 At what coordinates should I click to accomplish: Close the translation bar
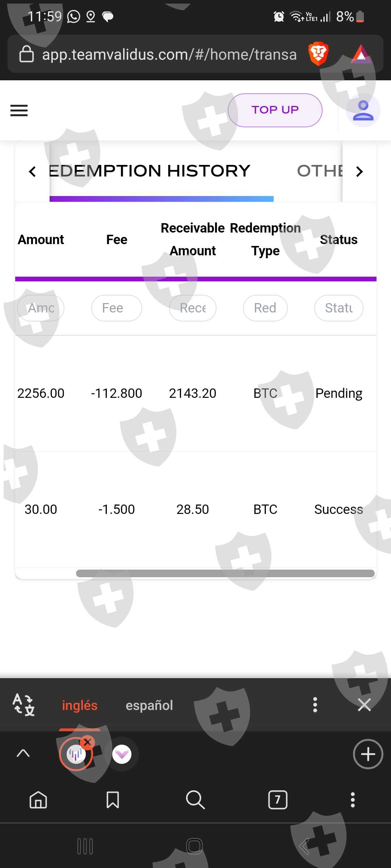(x=364, y=705)
